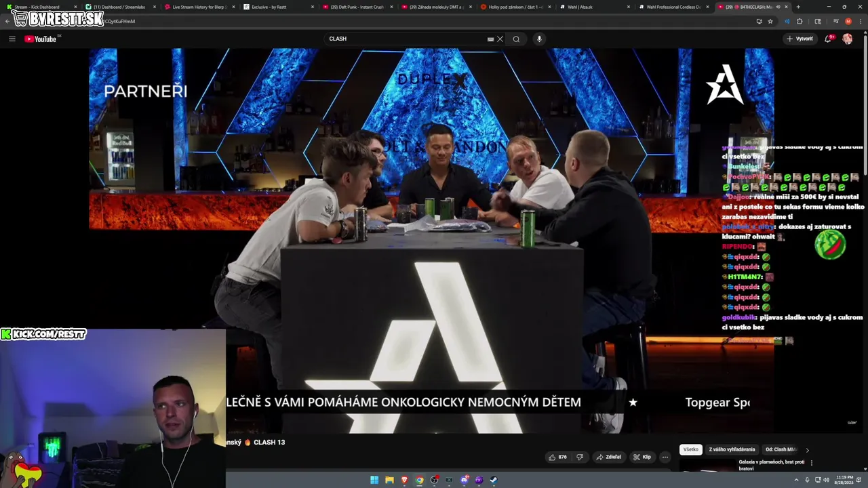Go to the YouTube home logo
Image resolution: width=868 pixels, height=488 pixels.
pyautogui.click(x=41, y=39)
